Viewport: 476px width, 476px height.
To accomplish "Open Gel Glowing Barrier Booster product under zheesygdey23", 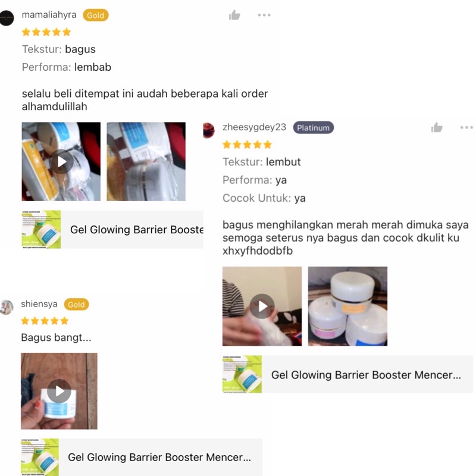I will pos(347,374).
